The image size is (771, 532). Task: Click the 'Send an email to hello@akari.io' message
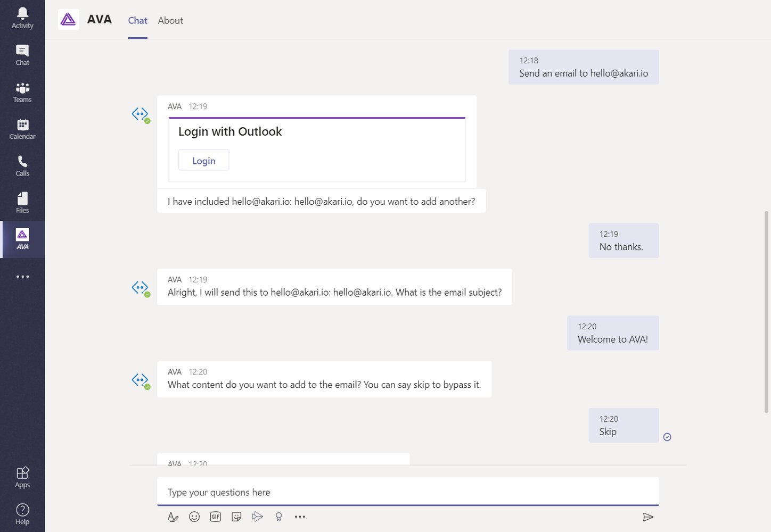coord(584,67)
